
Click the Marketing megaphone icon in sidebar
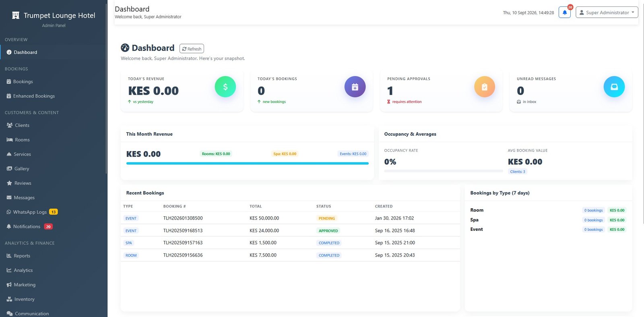[9, 285]
